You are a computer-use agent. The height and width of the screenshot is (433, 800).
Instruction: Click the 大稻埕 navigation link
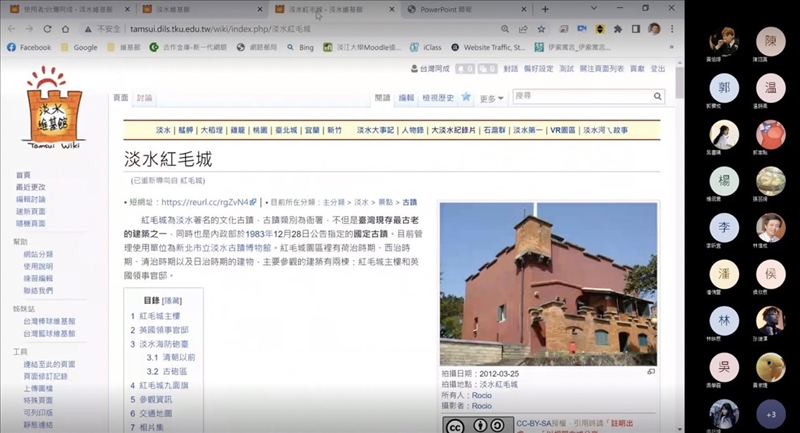[x=211, y=130]
